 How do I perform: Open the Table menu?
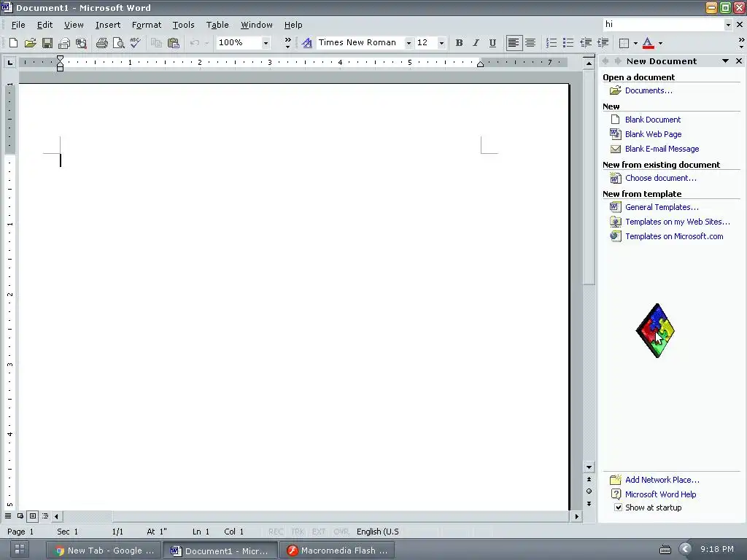[x=217, y=25]
